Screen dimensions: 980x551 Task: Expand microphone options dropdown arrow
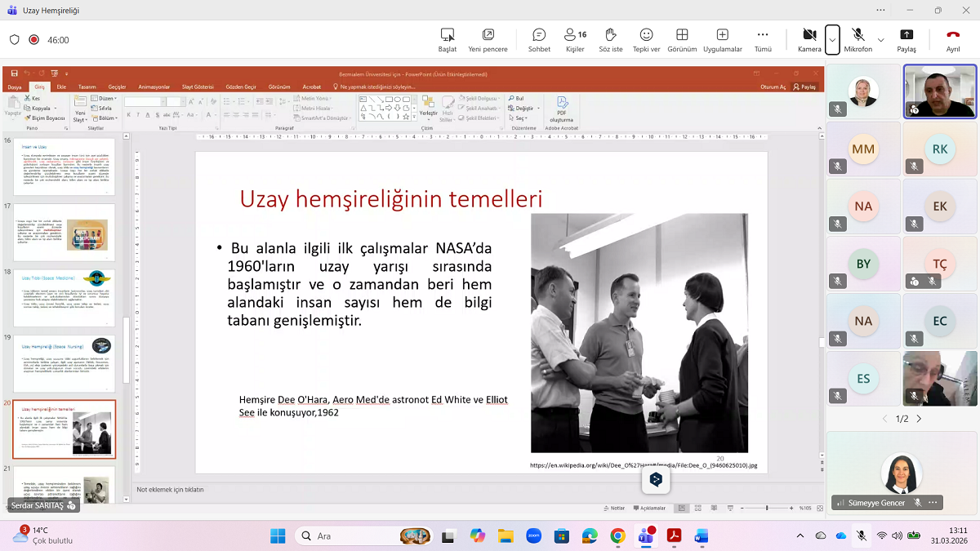(x=880, y=39)
